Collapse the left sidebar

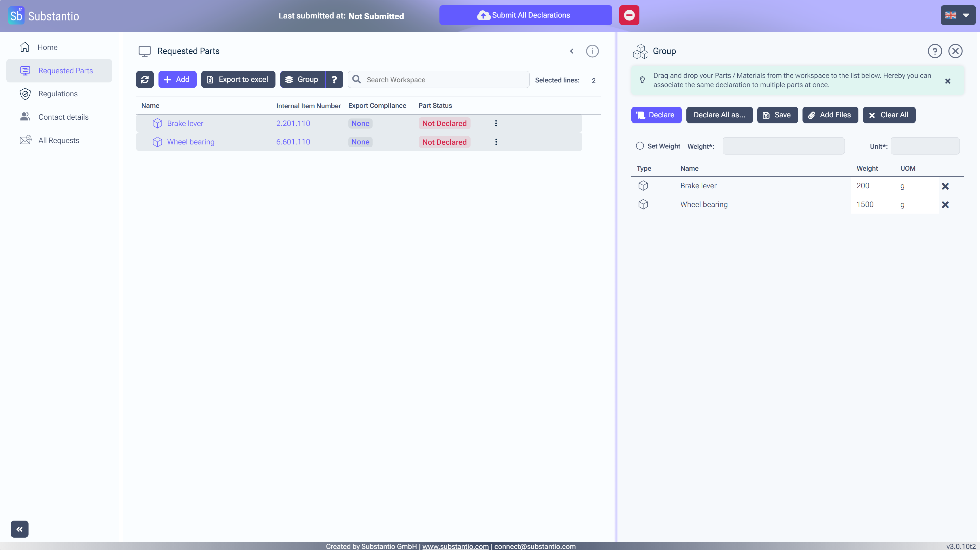(19, 529)
